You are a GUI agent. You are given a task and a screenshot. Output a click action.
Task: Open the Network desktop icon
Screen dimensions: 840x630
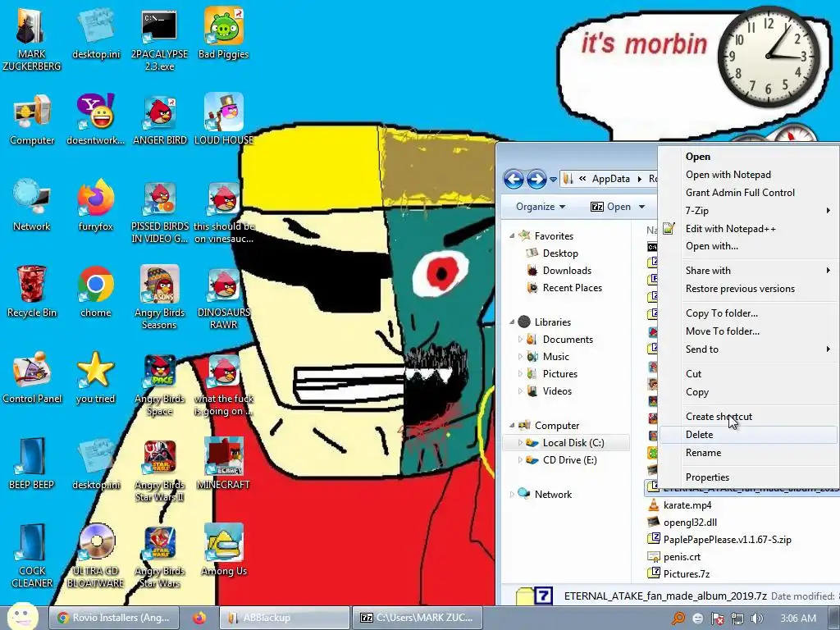(32, 205)
